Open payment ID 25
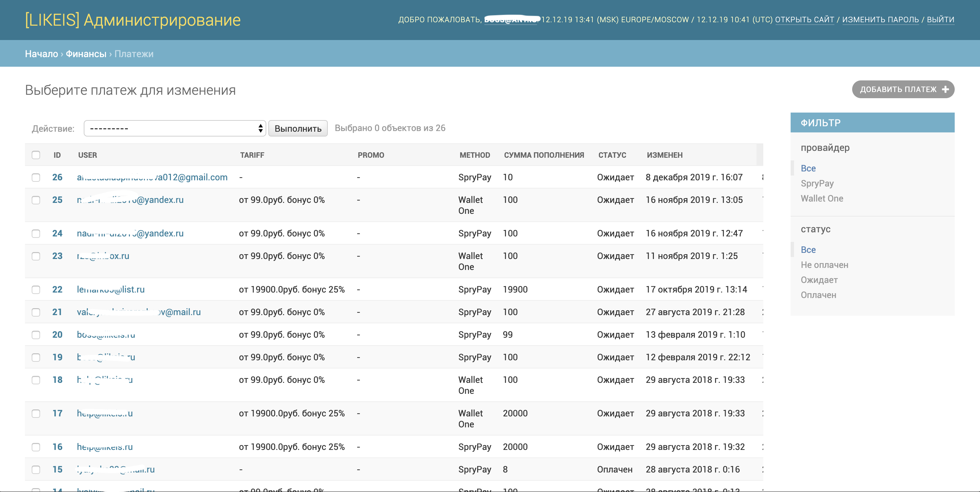This screenshot has width=980, height=492. [57, 200]
